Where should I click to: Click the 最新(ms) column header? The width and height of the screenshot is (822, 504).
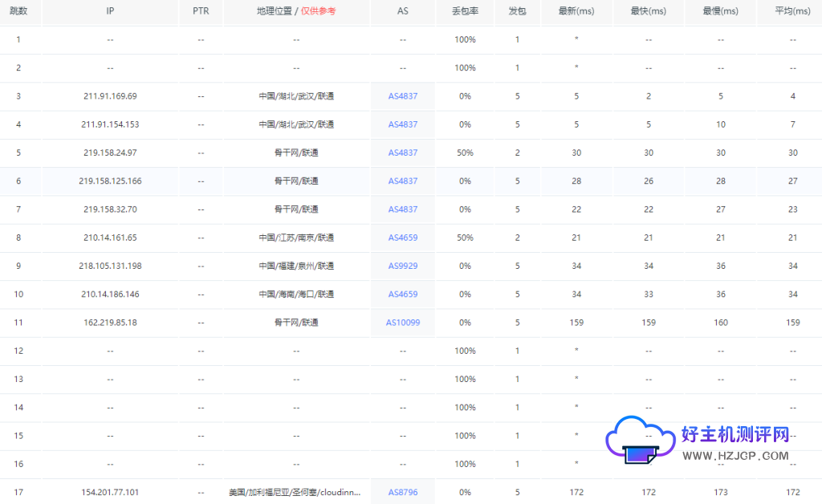[x=576, y=11]
